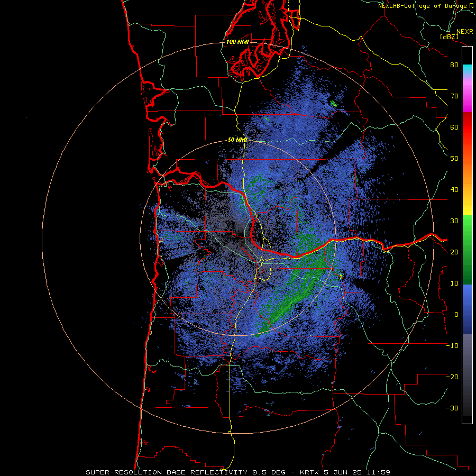Click the 30 value on the dBZ scale
This screenshot has width=476, height=476.
pos(454,221)
